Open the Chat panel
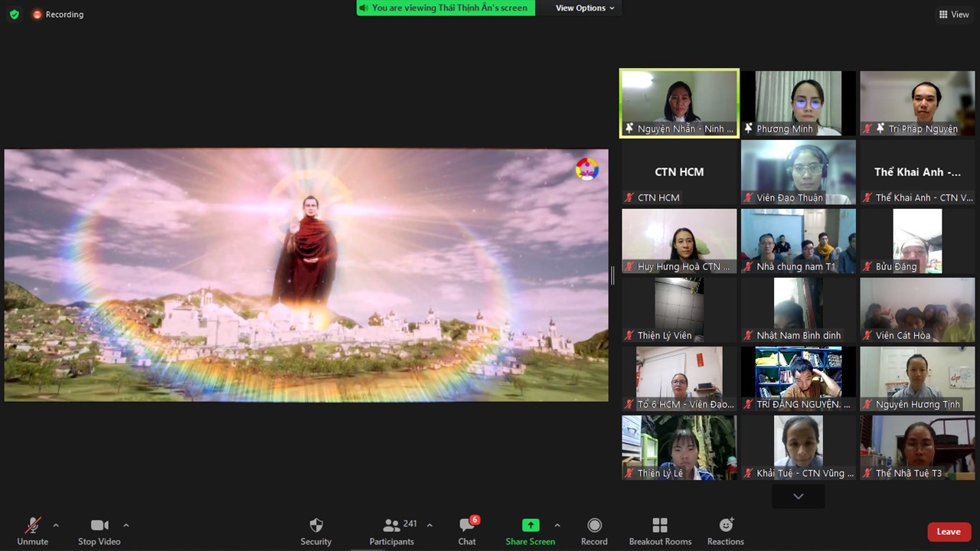The width and height of the screenshot is (980, 551). pos(467,531)
